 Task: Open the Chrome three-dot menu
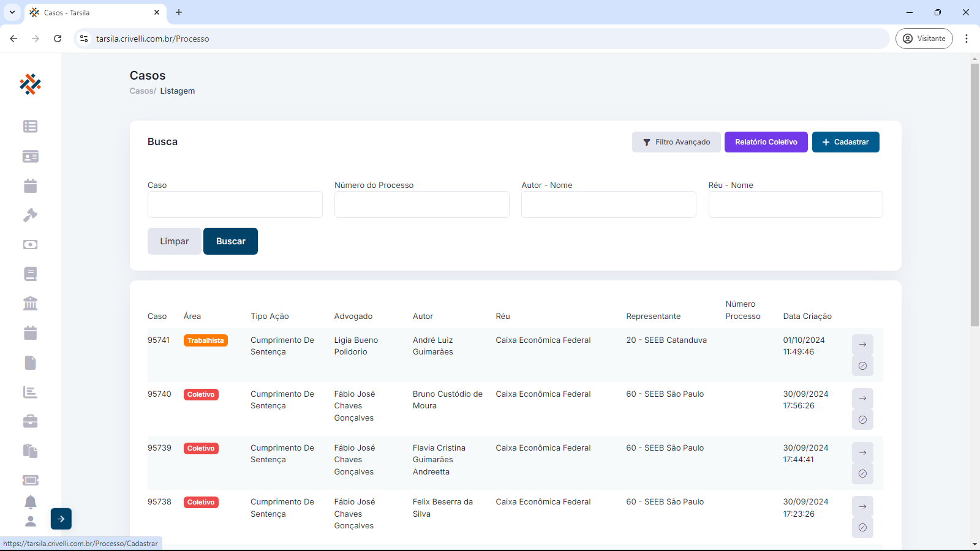(967, 39)
